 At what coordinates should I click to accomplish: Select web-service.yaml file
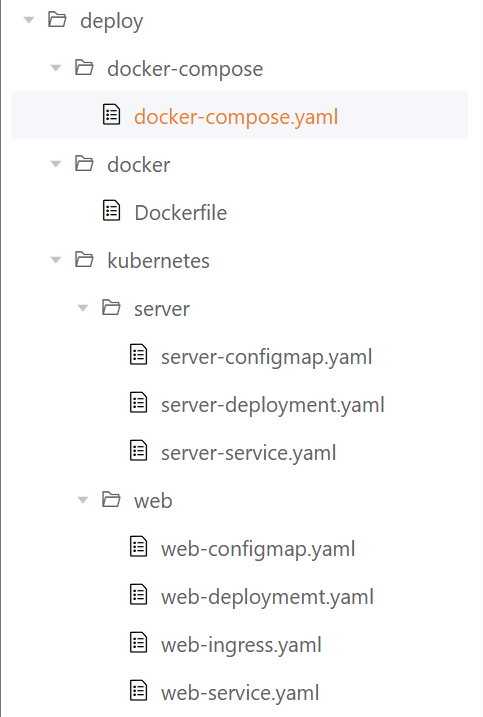click(x=240, y=693)
